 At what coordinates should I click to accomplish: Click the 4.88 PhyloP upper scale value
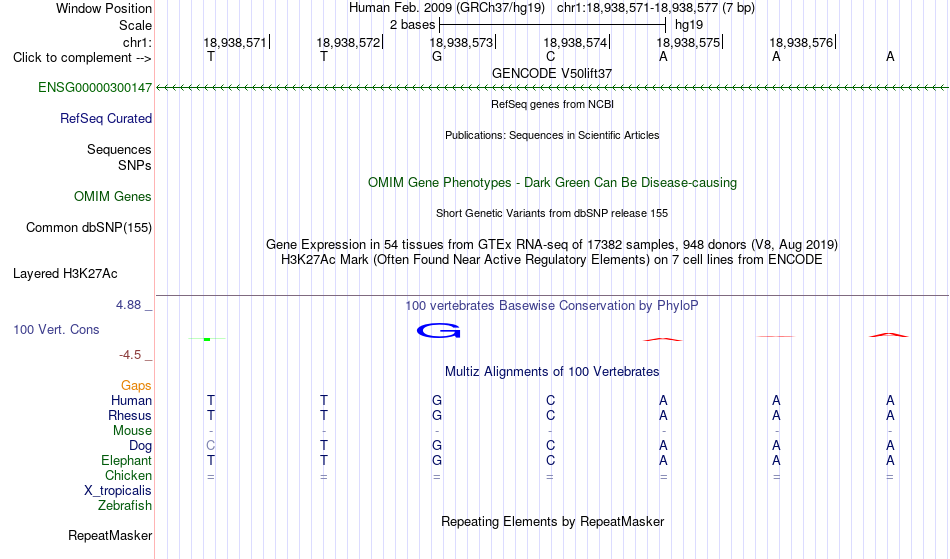tap(128, 305)
